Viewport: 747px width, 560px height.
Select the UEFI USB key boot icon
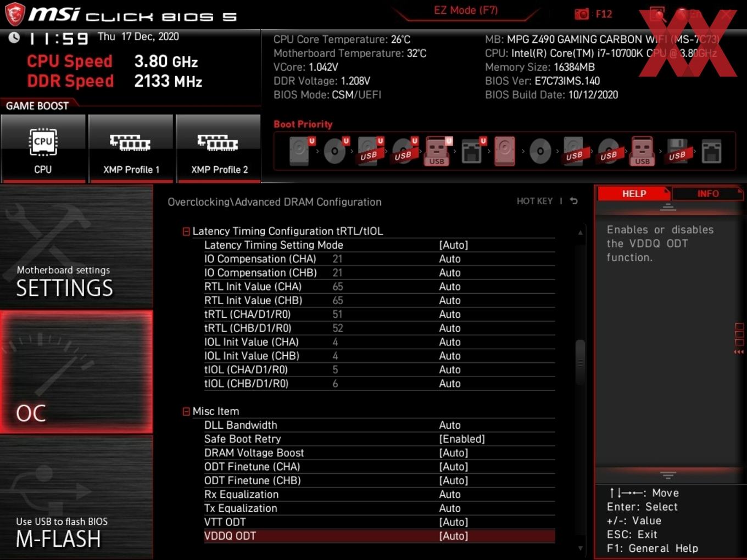[438, 151]
